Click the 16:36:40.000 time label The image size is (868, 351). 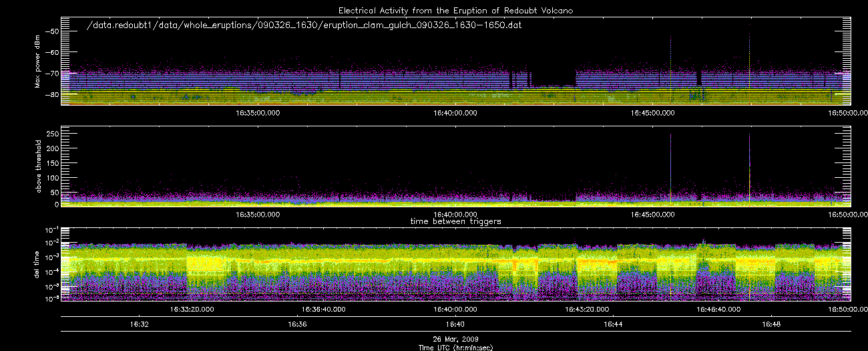click(324, 310)
